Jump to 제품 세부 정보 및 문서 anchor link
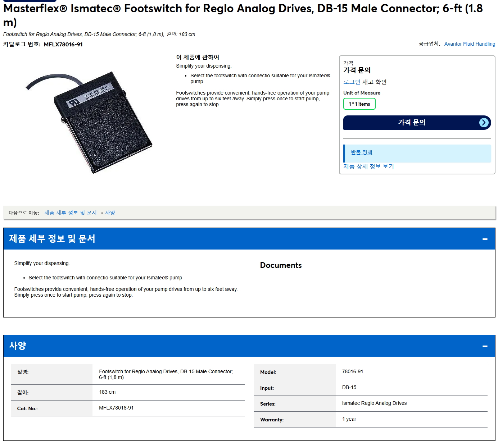Viewport: 498px width, 448px height. [x=71, y=212]
